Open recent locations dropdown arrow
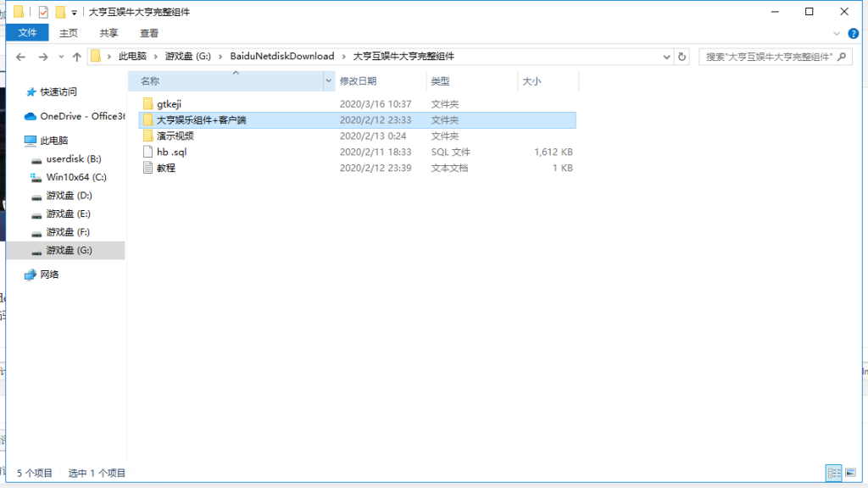Screen dimensions: 868x488 point(61,57)
